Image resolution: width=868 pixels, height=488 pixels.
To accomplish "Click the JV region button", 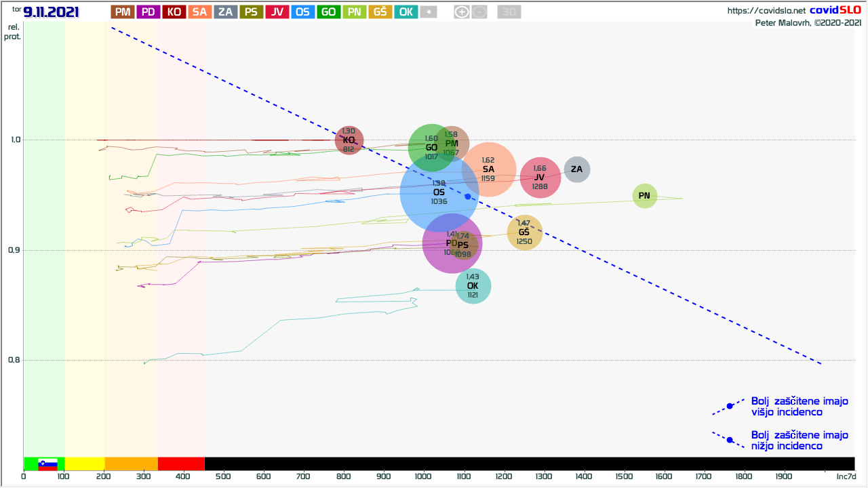I will (x=277, y=12).
